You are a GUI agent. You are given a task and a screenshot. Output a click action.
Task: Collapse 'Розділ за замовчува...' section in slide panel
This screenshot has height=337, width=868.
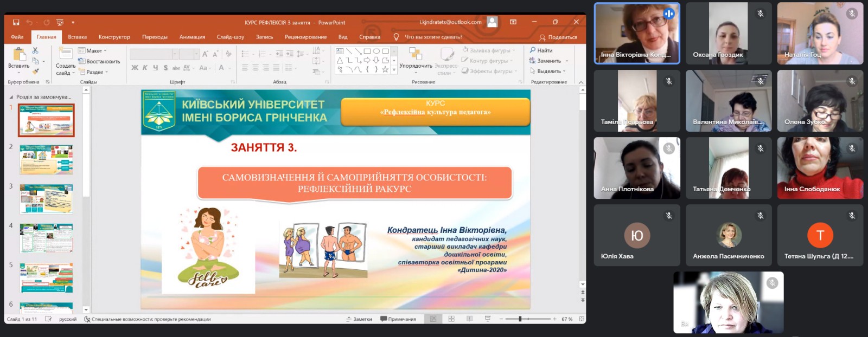tap(11, 97)
